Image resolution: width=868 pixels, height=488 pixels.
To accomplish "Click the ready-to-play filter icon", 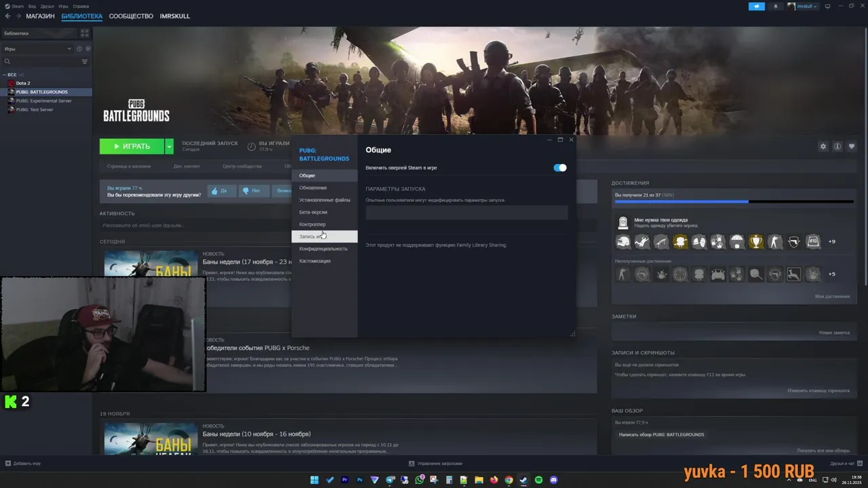I will [x=88, y=49].
